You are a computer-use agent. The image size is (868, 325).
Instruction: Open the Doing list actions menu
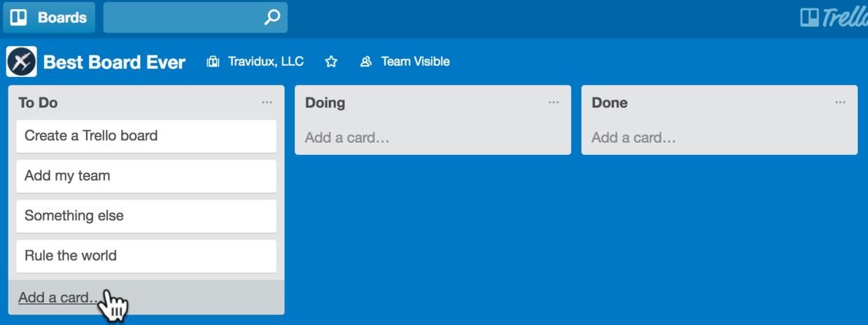(x=554, y=102)
